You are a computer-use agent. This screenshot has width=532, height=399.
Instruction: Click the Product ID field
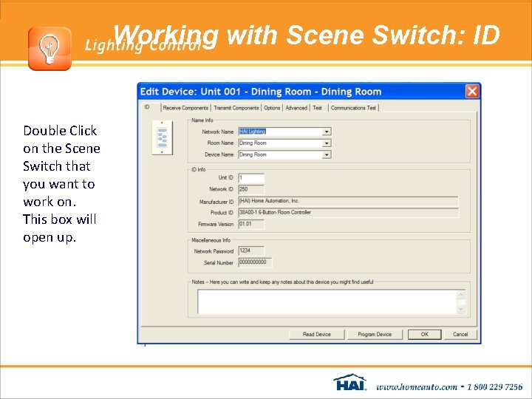pyautogui.click(x=348, y=213)
